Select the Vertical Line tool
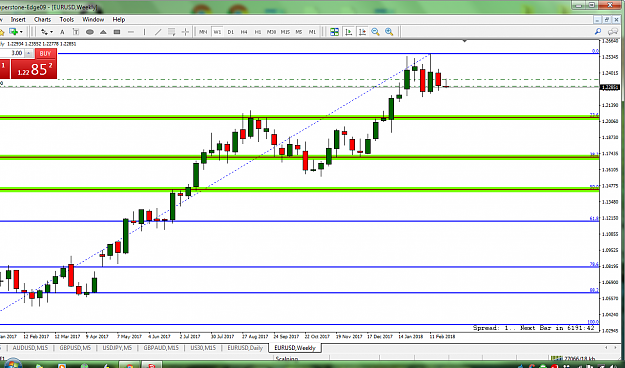 [144, 32]
